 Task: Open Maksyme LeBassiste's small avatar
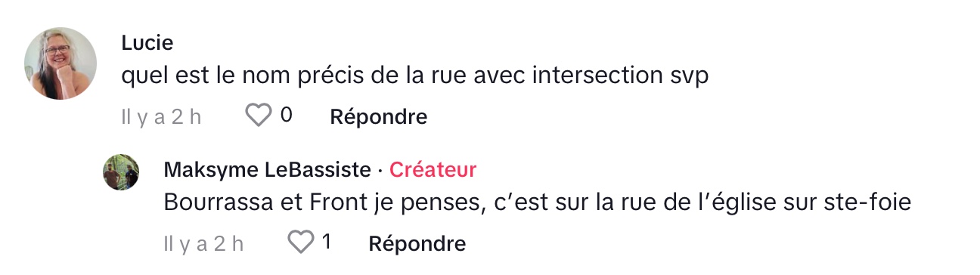(121, 172)
